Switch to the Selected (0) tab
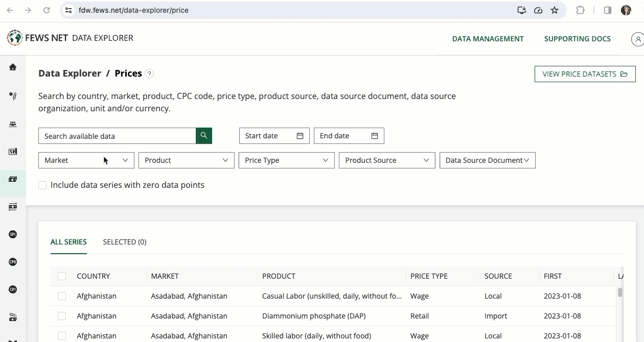This screenshot has height=342, width=644. [x=124, y=242]
